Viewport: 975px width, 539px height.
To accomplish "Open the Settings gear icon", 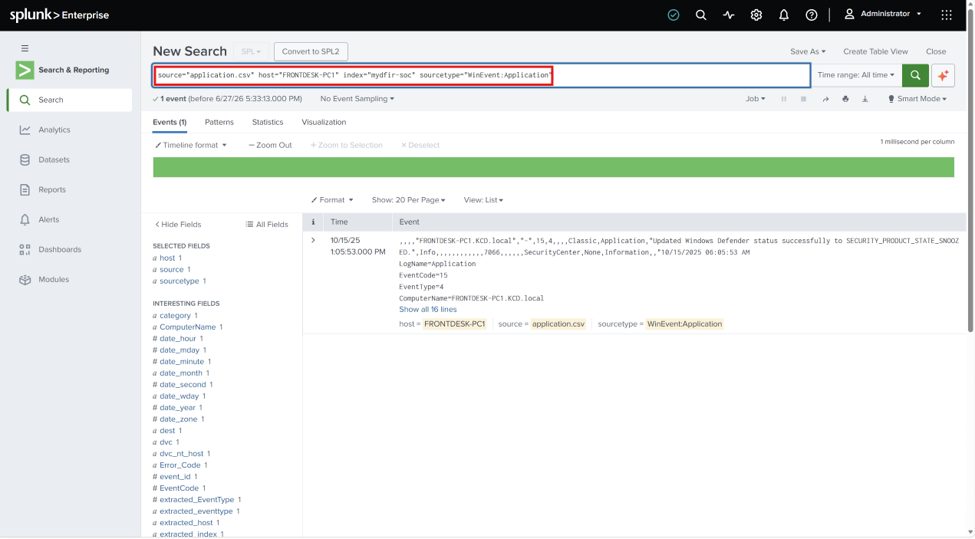I will pyautogui.click(x=756, y=15).
